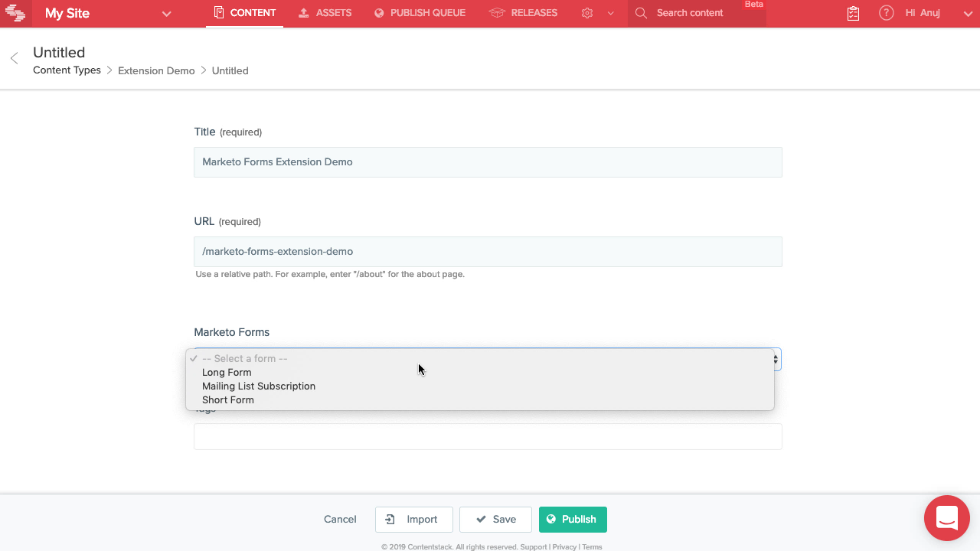Open the Extension Demo breadcrumb
Viewport: 980px width, 551px height.
(156, 70)
